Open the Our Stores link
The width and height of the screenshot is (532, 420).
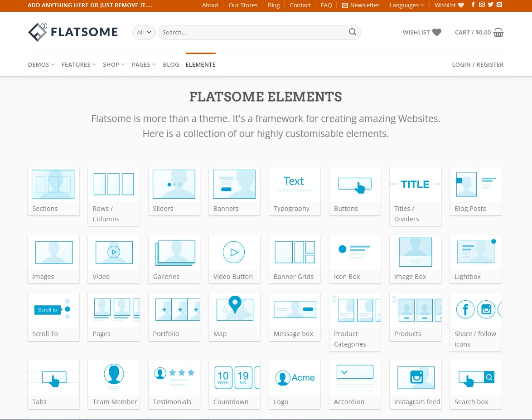coord(243,5)
